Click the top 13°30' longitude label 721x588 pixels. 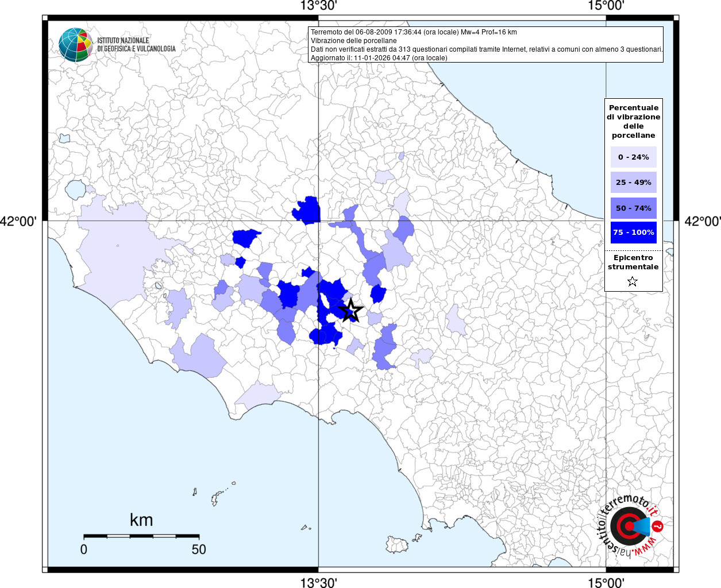(x=318, y=6)
